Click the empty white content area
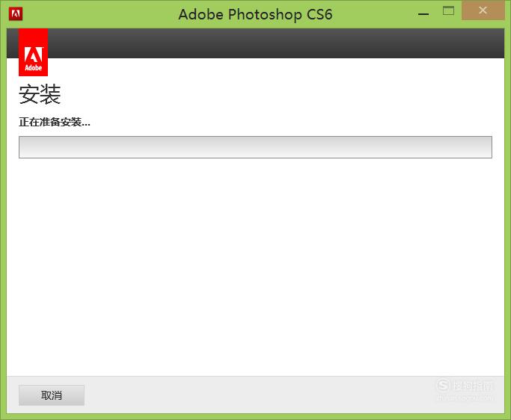511x420 pixels. (x=255, y=267)
